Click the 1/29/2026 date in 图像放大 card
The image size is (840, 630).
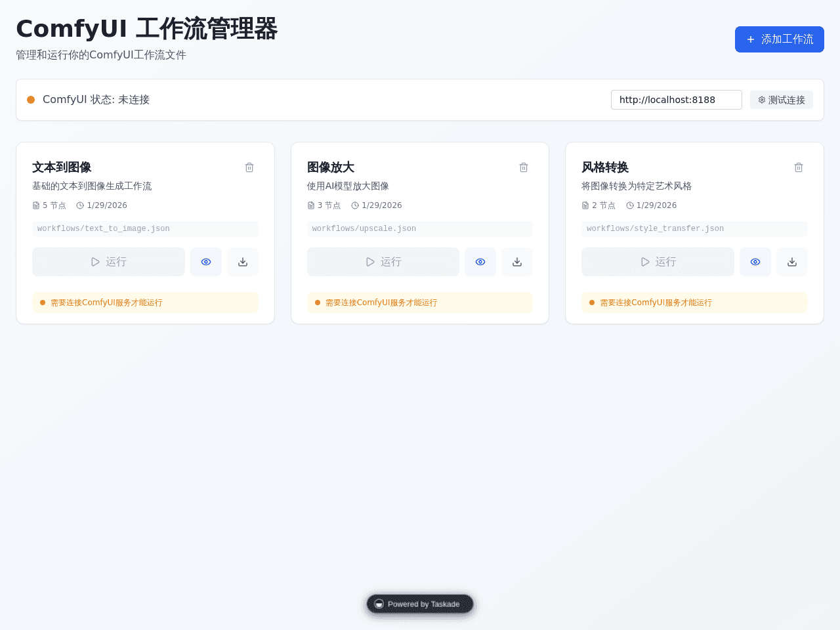pos(377,205)
